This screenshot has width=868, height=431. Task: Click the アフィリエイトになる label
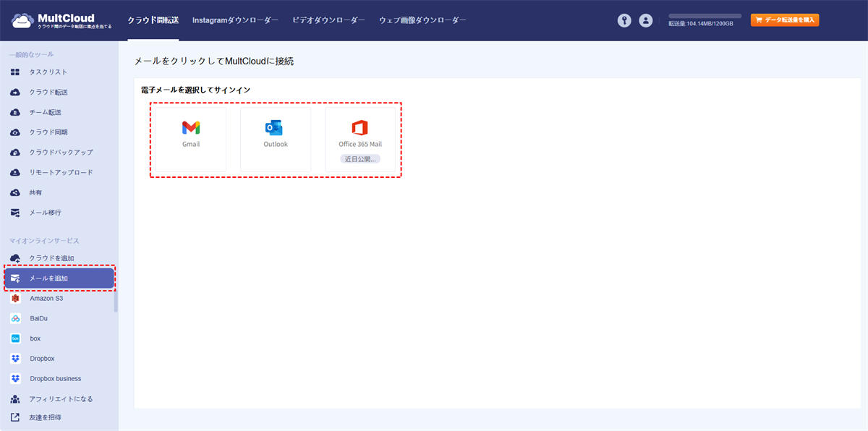point(61,399)
